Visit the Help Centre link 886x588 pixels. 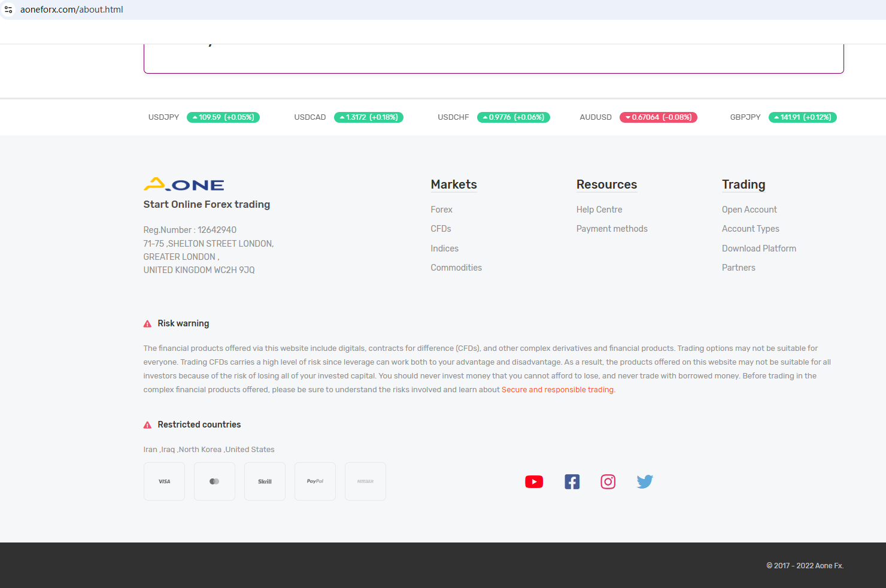coord(599,210)
